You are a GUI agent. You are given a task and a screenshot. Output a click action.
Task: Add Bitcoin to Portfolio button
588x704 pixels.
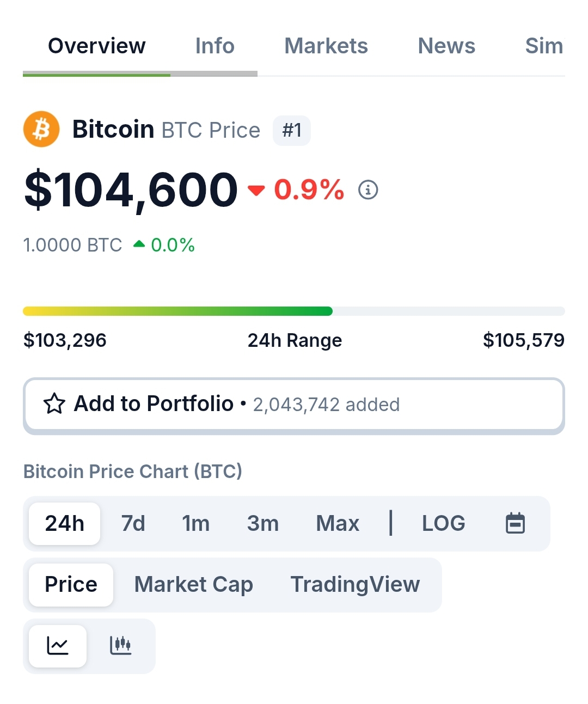[x=294, y=405]
